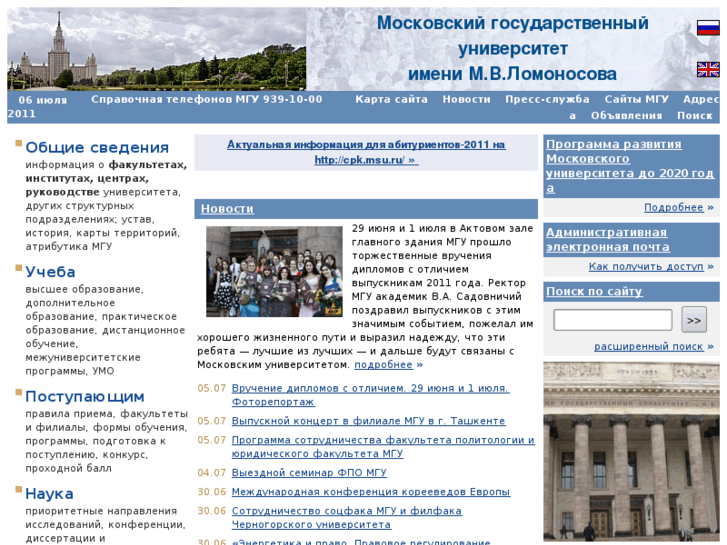Click the MSU main building header banner

click(x=157, y=49)
